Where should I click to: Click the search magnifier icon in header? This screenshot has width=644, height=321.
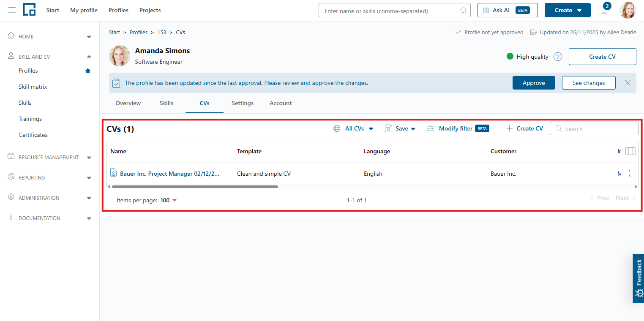coord(464,11)
